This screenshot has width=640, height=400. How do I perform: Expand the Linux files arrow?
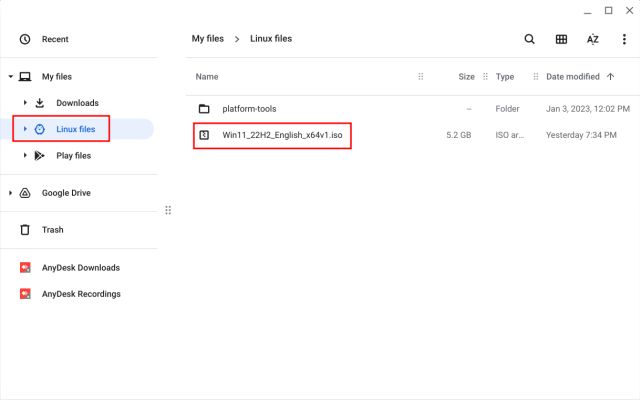24,129
